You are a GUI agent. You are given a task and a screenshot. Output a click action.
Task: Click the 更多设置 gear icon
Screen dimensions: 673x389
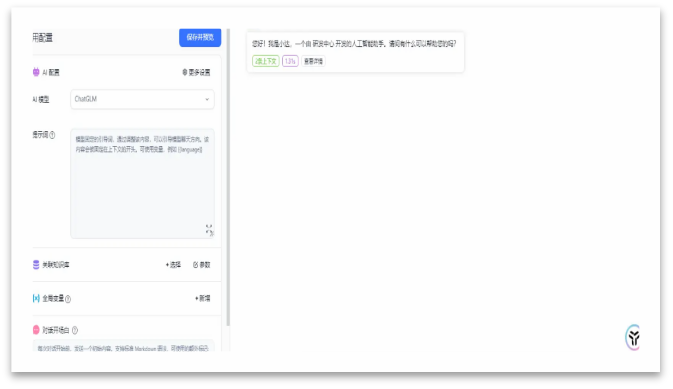click(185, 72)
